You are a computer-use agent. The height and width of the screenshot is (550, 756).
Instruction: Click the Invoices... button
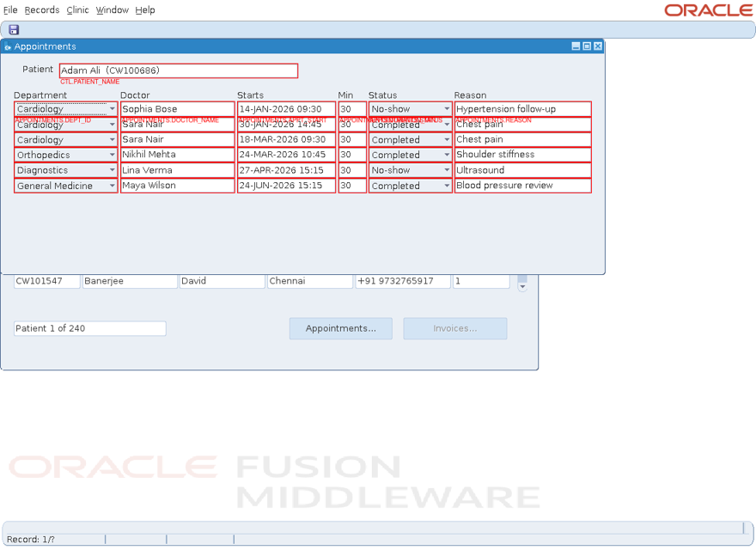[455, 328]
